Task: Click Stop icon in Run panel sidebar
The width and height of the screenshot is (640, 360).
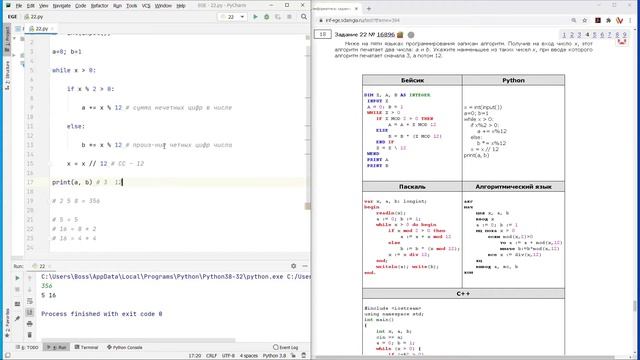Action: [x=17, y=289]
